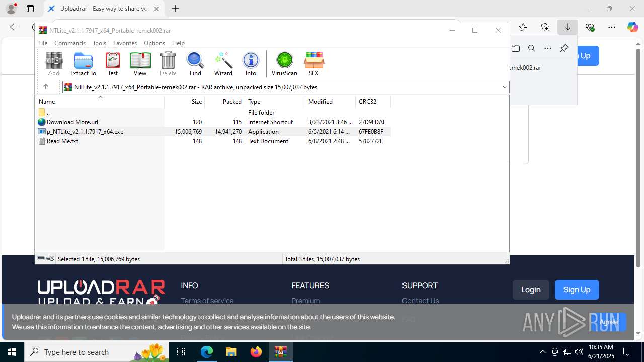This screenshot has height=362, width=644.
Task: Open Edge favorites star icon
Action: click(523, 27)
